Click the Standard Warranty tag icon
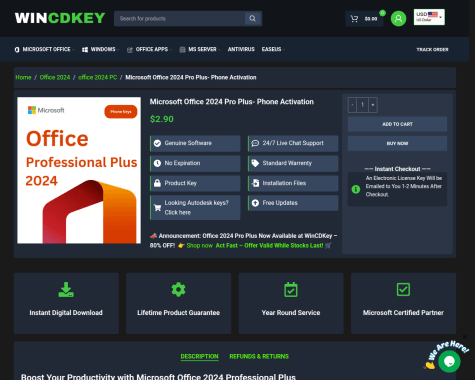Image resolution: width=475 pixels, height=380 pixels. pyautogui.click(x=255, y=163)
